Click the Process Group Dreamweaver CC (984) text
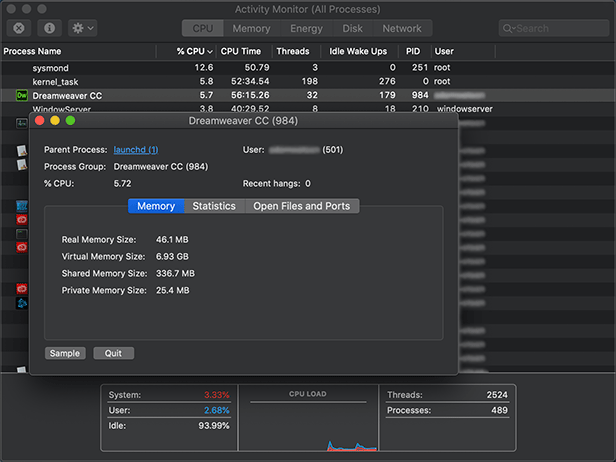Screen dimensions: 616x462 click(x=161, y=167)
